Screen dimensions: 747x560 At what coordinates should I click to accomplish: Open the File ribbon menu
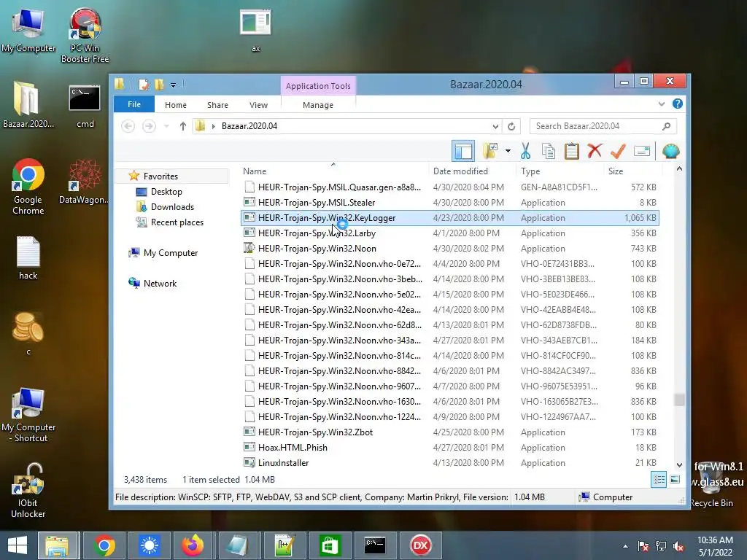pyautogui.click(x=134, y=104)
